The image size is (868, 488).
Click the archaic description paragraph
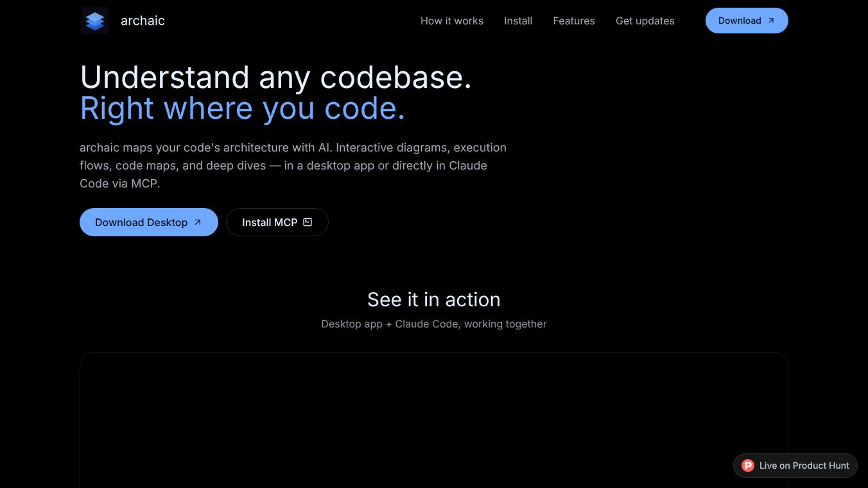tap(293, 166)
